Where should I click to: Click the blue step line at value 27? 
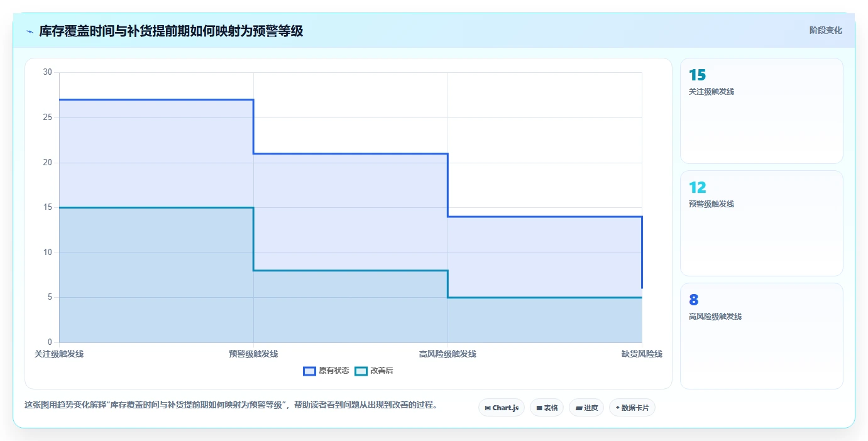point(157,99)
